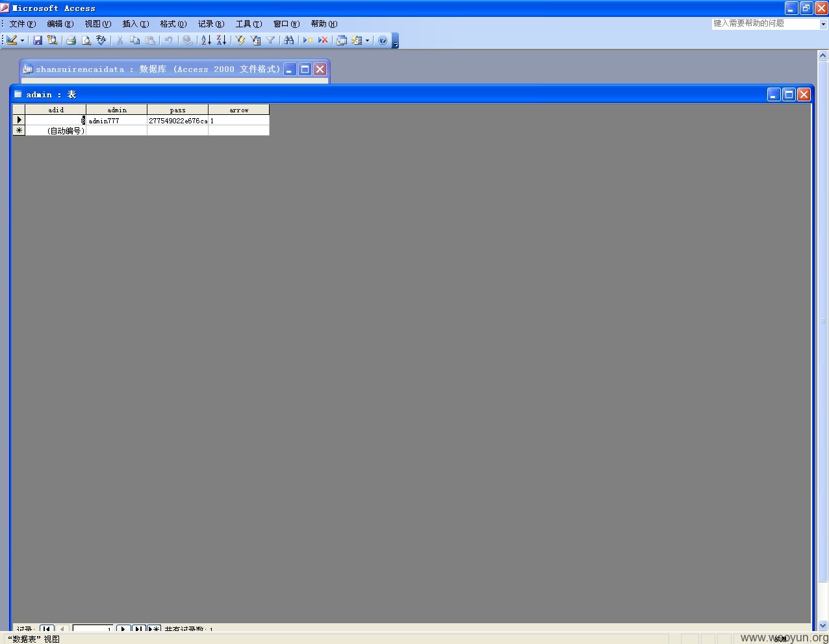Open Print Preview from the toolbar
Image resolution: width=829 pixels, height=644 pixels.
pyautogui.click(x=86, y=40)
